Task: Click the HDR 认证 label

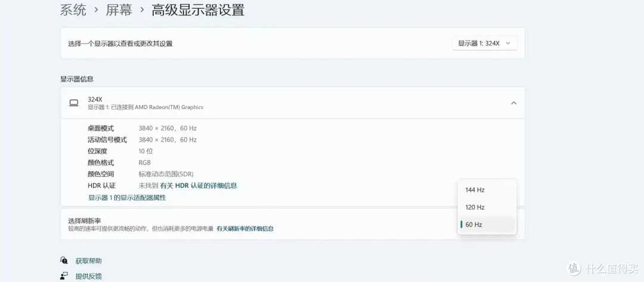Action: click(101, 185)
